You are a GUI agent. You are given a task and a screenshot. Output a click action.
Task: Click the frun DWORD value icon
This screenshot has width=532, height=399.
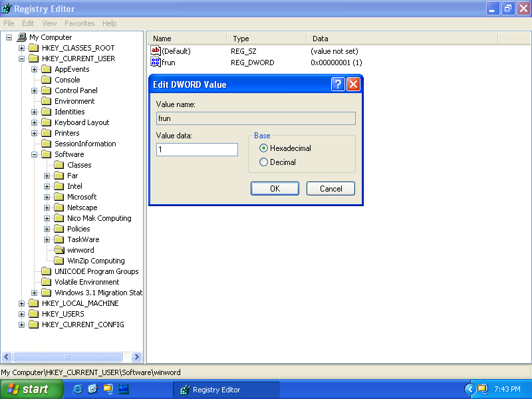[156, 62]
